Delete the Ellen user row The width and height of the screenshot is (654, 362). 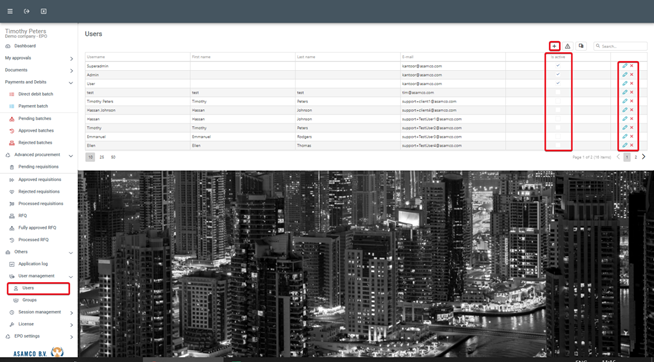[631, 146]
